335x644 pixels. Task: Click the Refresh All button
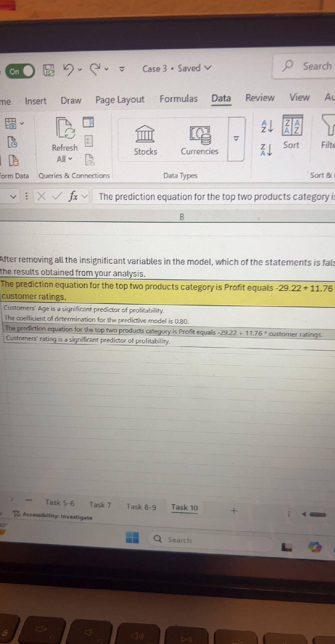point(65,140)
